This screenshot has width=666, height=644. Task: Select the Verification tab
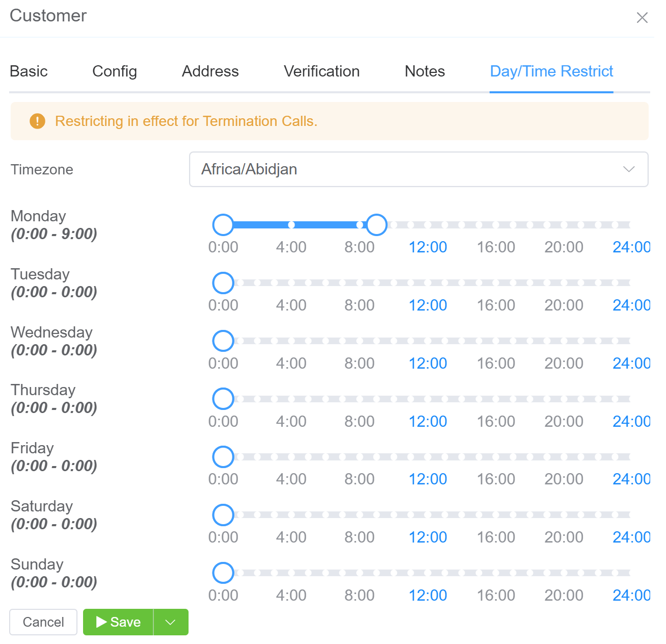(322, 71)
